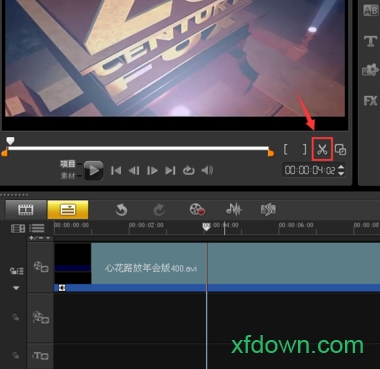Open record/capture option icon
The height and width of the screenshot is (369, 380).
[x=197, y=210]
